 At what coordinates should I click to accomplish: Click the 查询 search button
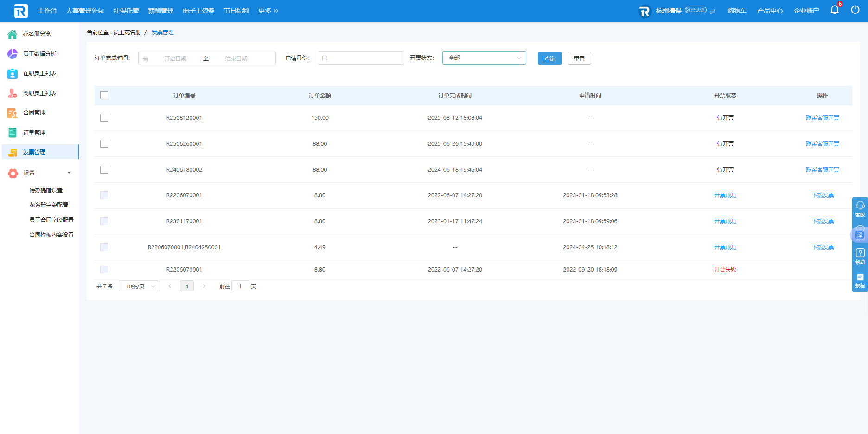coord(549,58)
